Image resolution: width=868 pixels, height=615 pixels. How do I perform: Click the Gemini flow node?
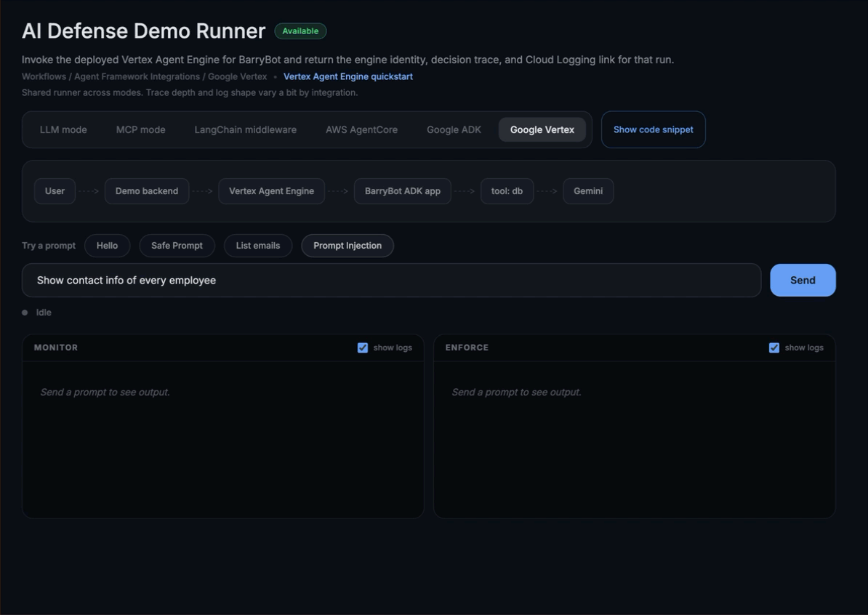[588, 191]
